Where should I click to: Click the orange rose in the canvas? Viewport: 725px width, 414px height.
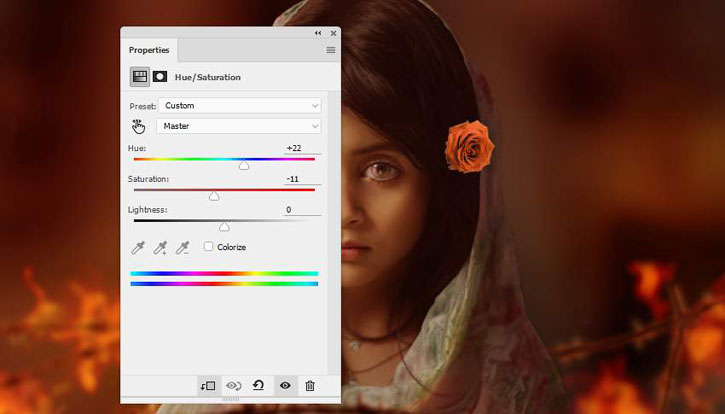click(469, 147)
